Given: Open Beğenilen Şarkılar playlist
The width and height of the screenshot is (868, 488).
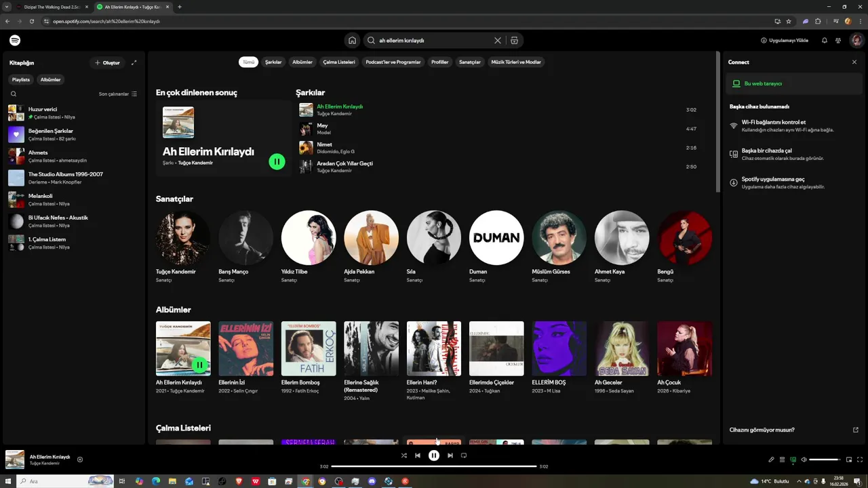Looking at the screenshot, I should click(x=74, y=134).
